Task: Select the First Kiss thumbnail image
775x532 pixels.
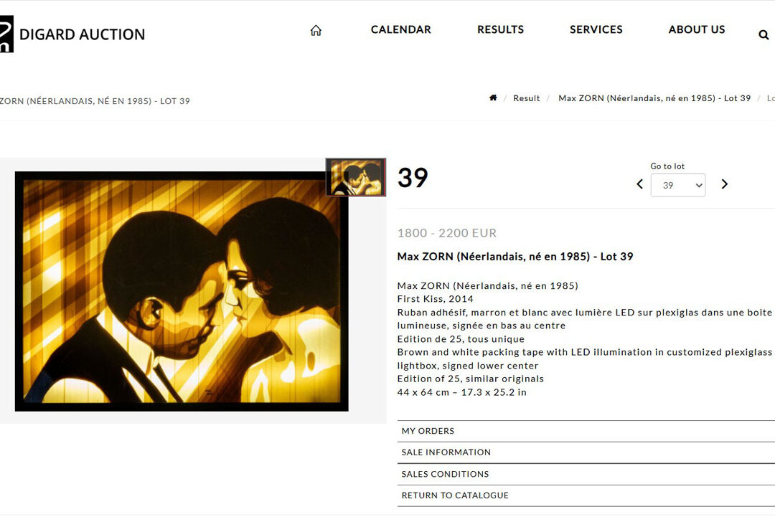Action: (x=356, y=177)
